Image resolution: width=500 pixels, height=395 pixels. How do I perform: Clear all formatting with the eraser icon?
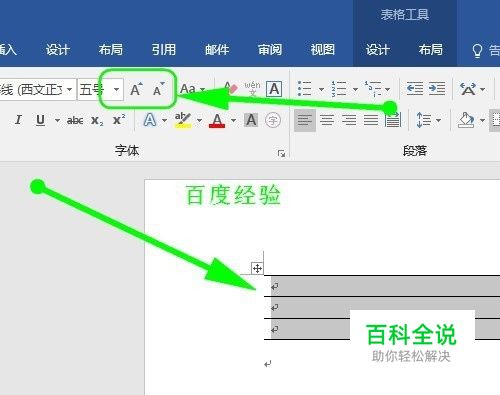[231, 88]
